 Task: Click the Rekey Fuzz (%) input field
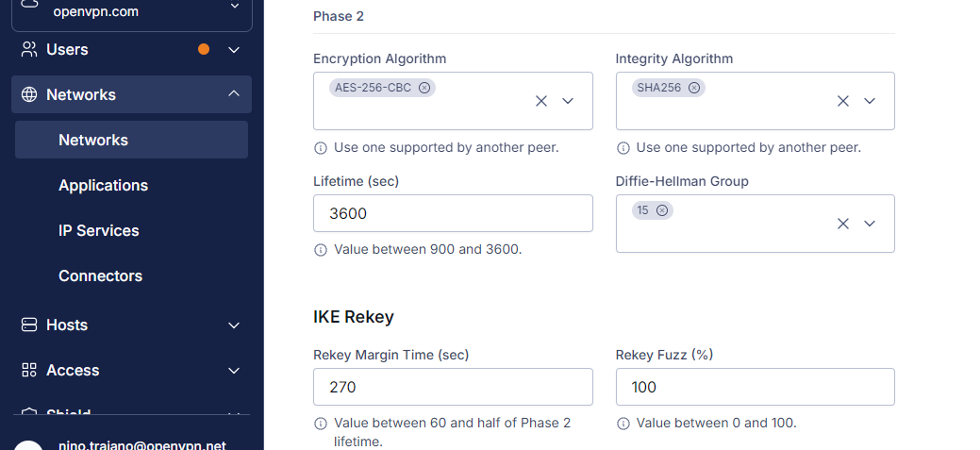[x=755, y=387]
